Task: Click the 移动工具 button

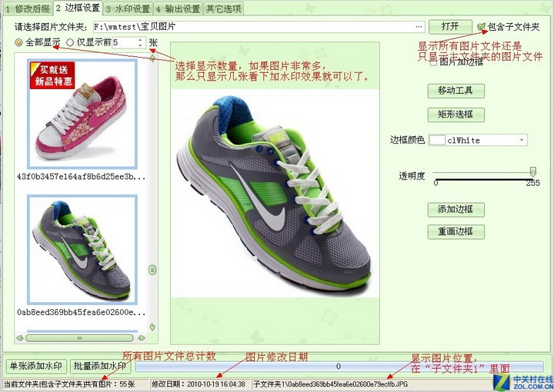Action: (456, 91)
